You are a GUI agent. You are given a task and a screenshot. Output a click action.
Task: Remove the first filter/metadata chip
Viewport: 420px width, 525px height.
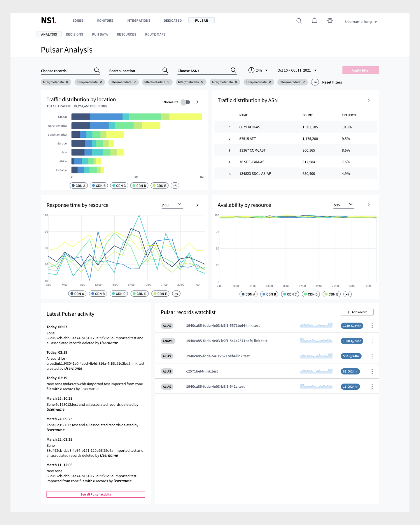[67, 82]
